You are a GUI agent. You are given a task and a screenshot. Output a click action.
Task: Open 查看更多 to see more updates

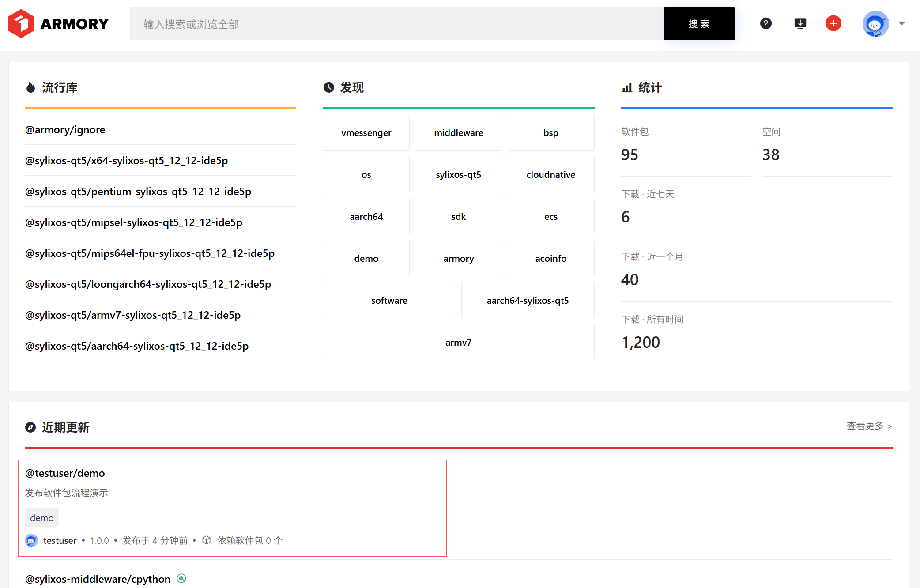click(869, 426)
